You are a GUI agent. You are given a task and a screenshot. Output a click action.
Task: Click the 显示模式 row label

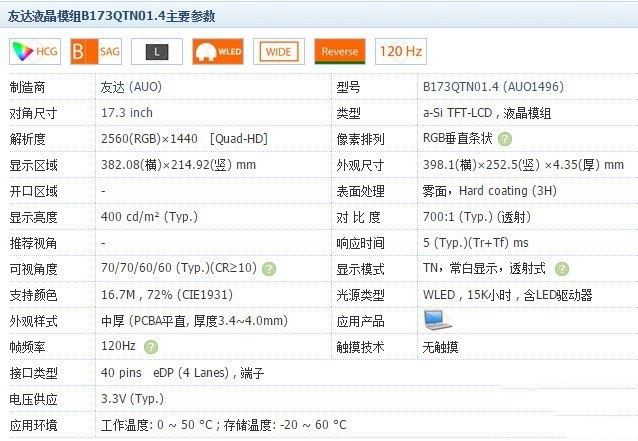tap(361, 269)
